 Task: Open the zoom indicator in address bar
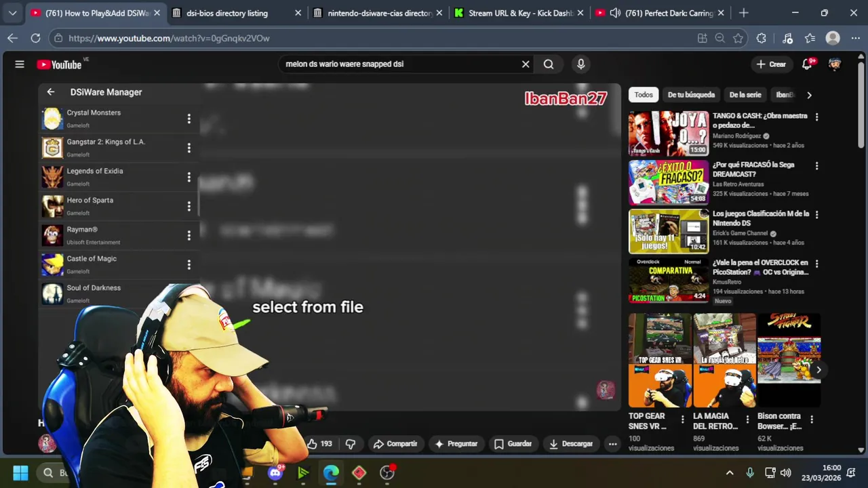(x=720, y=38)
